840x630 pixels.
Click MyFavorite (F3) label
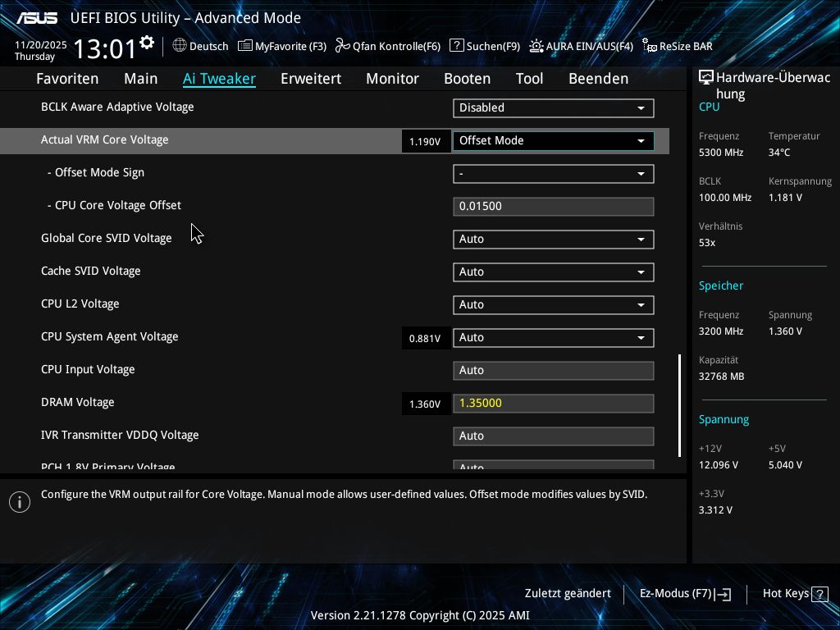pos(290,47)
